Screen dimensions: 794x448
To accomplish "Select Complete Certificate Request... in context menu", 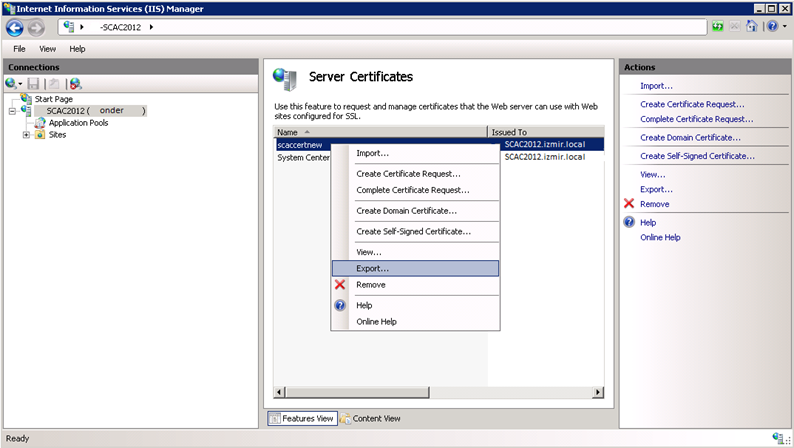I will [413, 190].
